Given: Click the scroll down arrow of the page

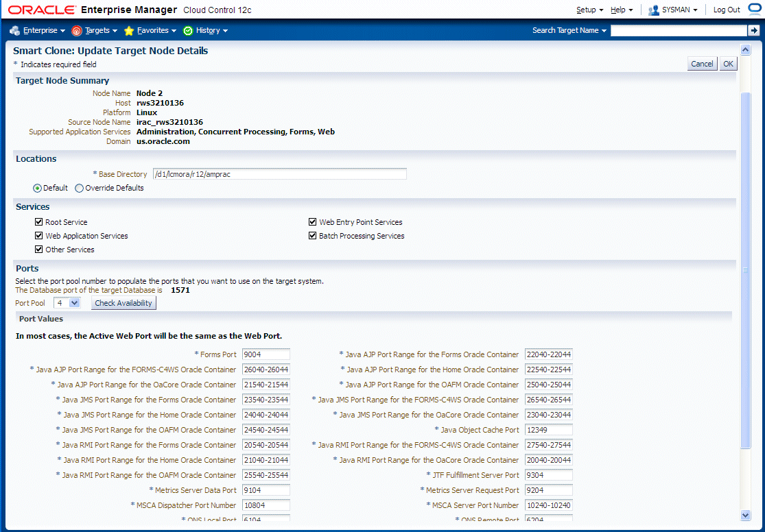Looking at the screenshot, I should click(x=745, y=515).
